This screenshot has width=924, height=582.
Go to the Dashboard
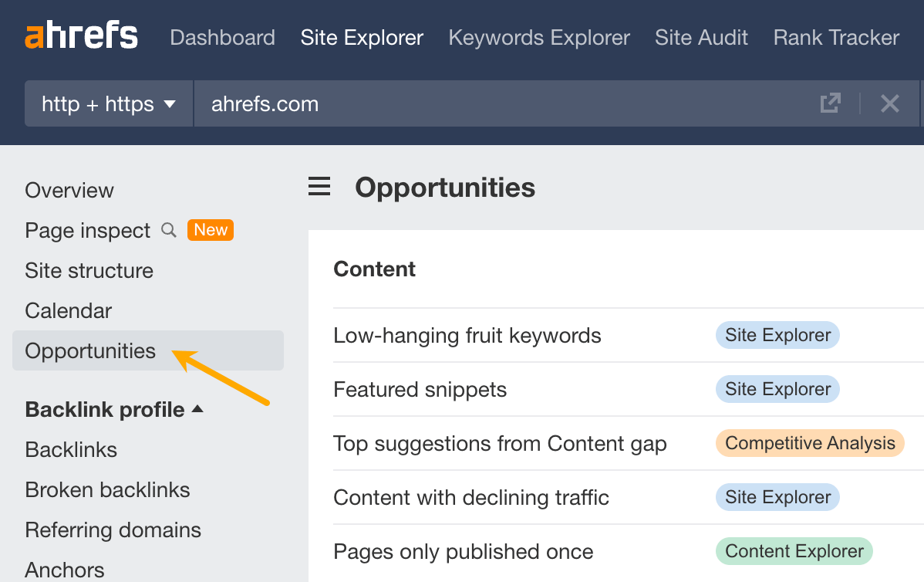222,37
